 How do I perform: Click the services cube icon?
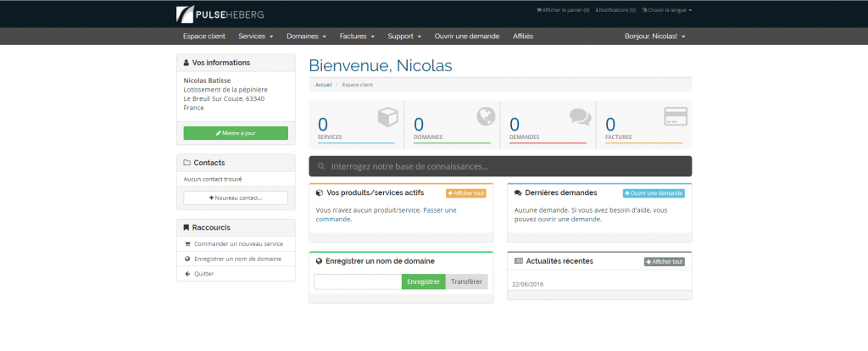387,117
